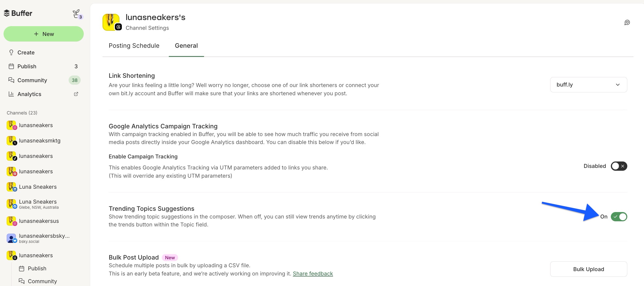Click lunasneakers Pinterest channel avatar
This screenshot has height=286, width=644.
click(x=12, y=171)
